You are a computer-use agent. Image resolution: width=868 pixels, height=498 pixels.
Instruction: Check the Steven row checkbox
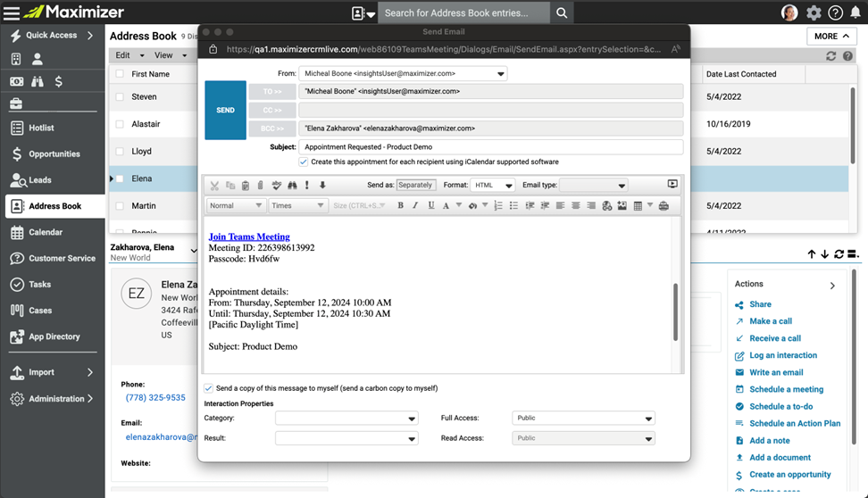(x=120, y=96)
